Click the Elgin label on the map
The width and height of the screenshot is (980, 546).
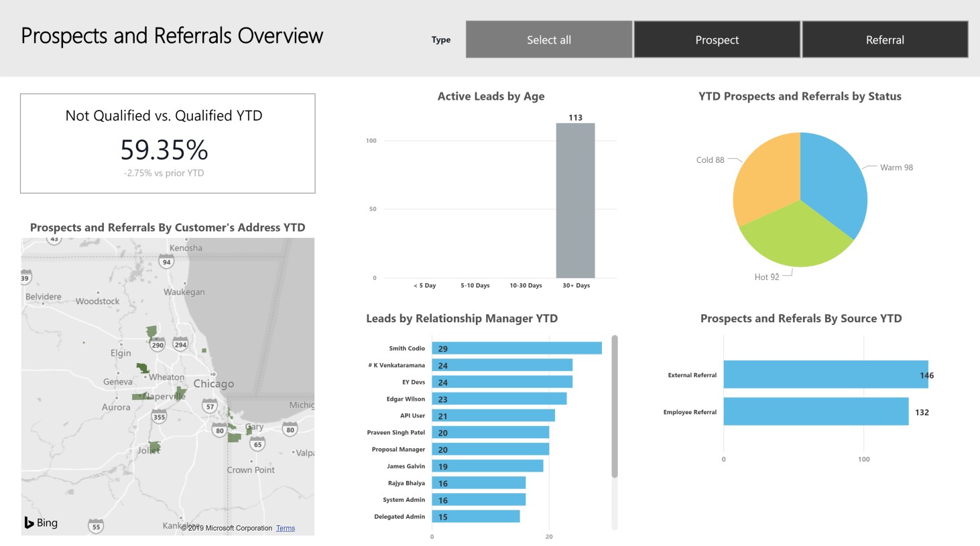click(121, 353)
